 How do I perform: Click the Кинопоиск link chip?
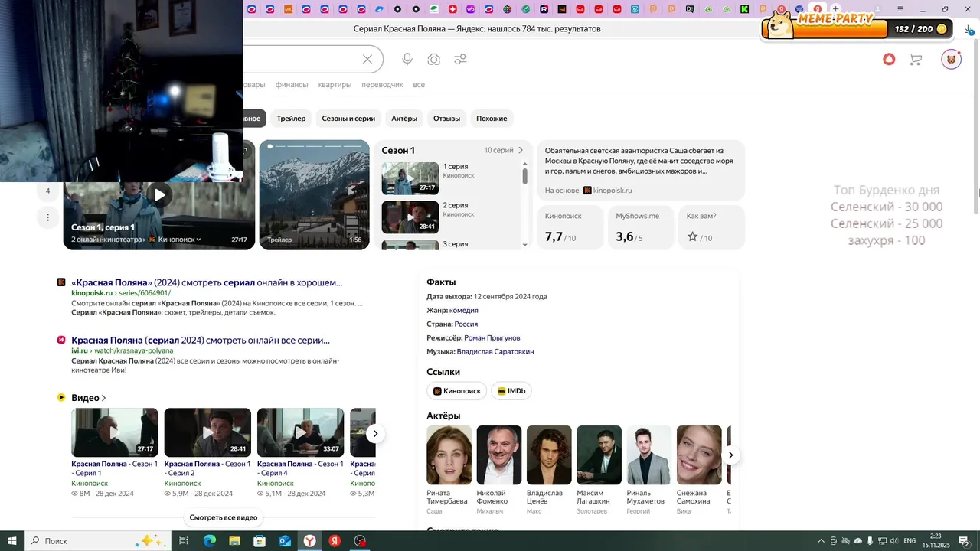[x=457, y=391]
